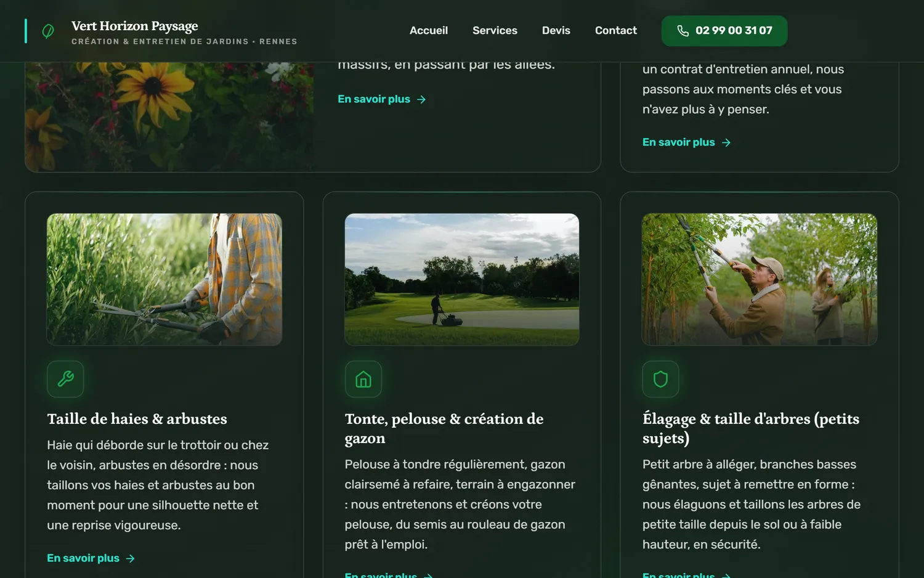Click the 'un contrat d'entretien annuel' paragraph
924x578 pixels.
click(x=743, y=89)
